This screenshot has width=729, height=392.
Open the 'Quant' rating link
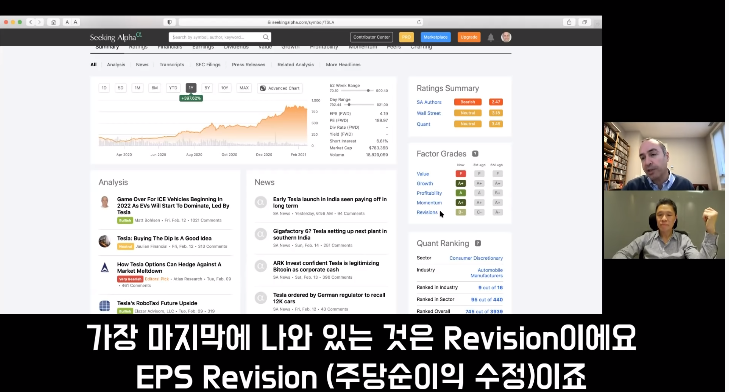pos(424,124)
